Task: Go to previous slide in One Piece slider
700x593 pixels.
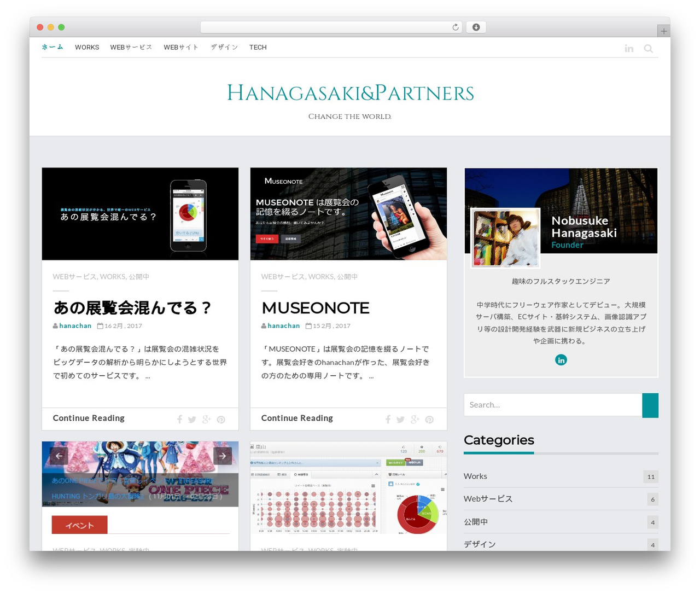Action: point(59,456)
